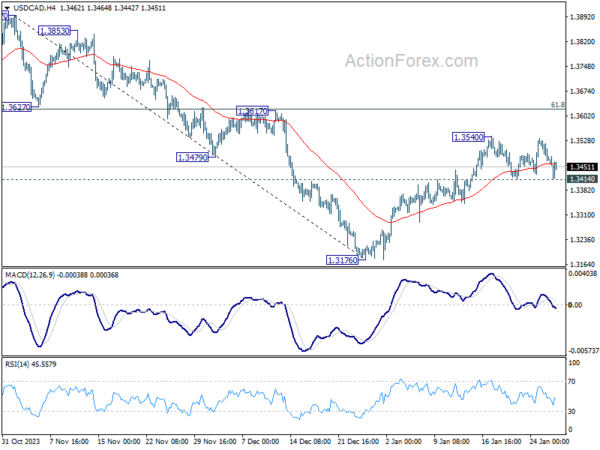Click the USDCAD,H4 chart title text

pos(34,8)
